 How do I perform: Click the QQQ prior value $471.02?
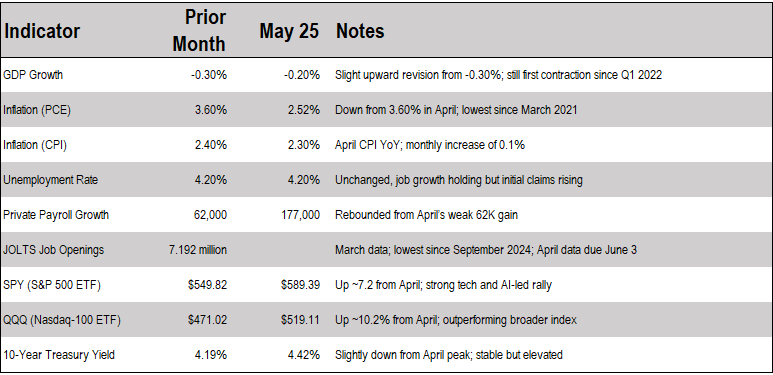[207, 320]
